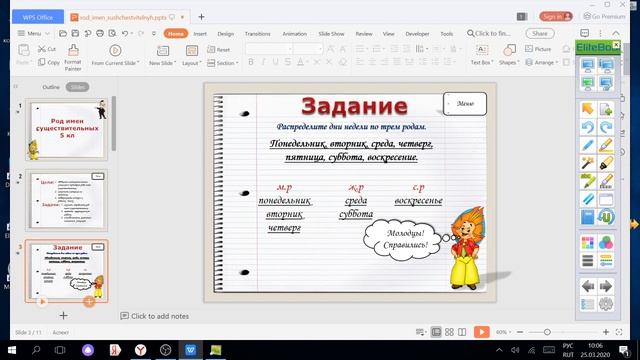Switch to the Insert tab
This screenshot has height=360, width=640.
click(200, 34)
